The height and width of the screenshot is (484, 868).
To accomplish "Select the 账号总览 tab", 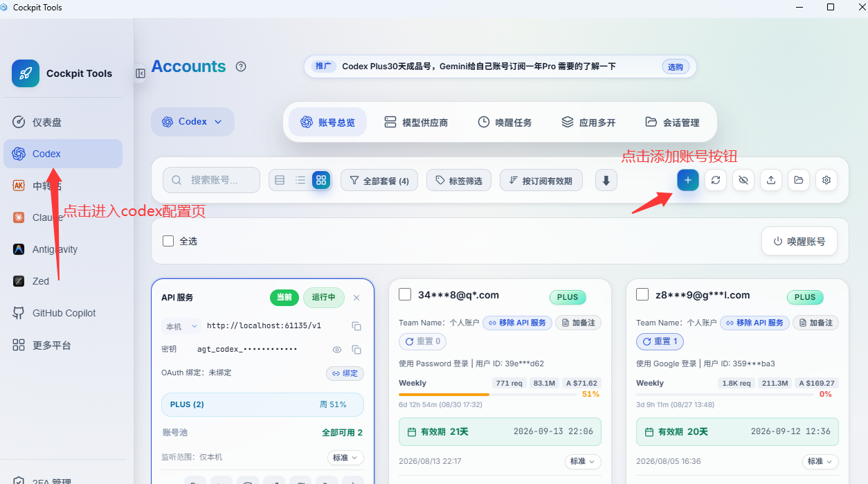I will 327,123.
